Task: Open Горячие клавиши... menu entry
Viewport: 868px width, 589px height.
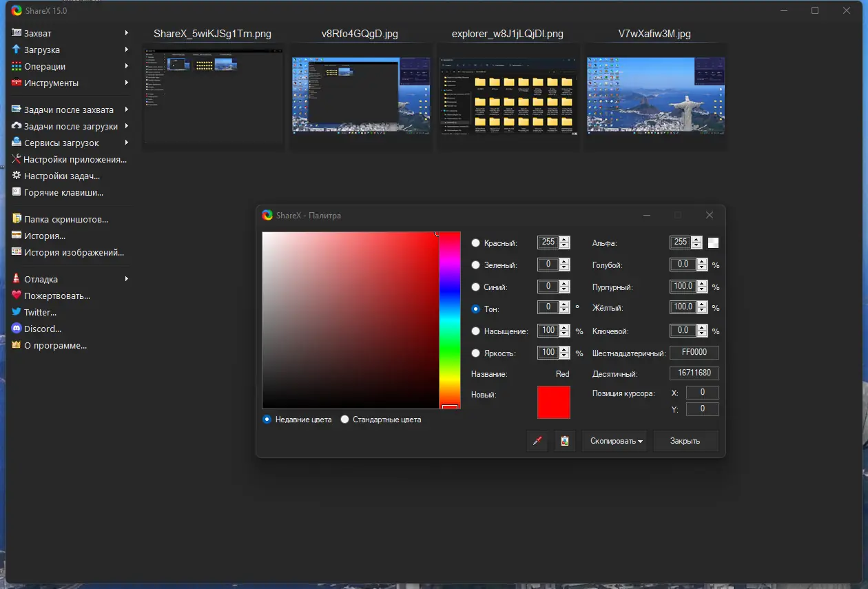Action: (x=70, y=192)
